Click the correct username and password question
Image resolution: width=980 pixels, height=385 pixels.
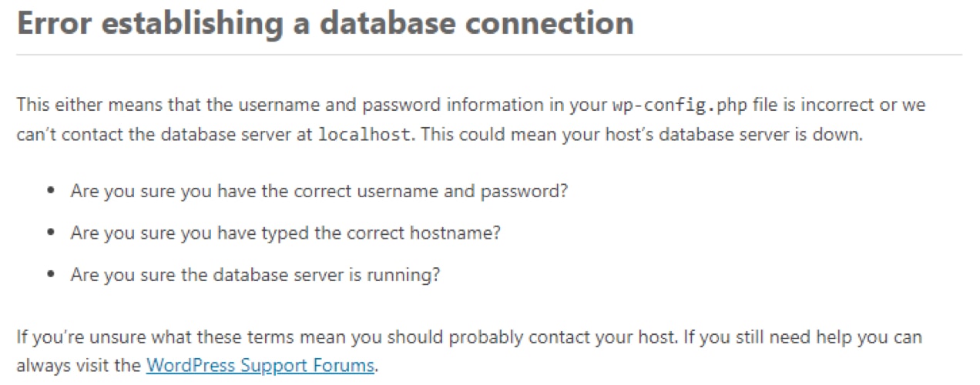point(319,191)
